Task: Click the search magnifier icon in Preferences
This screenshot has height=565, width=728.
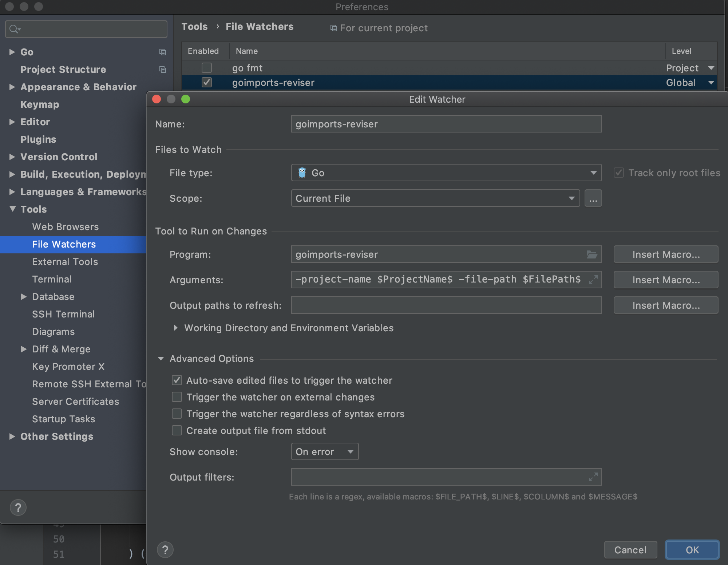Action: 14,29
